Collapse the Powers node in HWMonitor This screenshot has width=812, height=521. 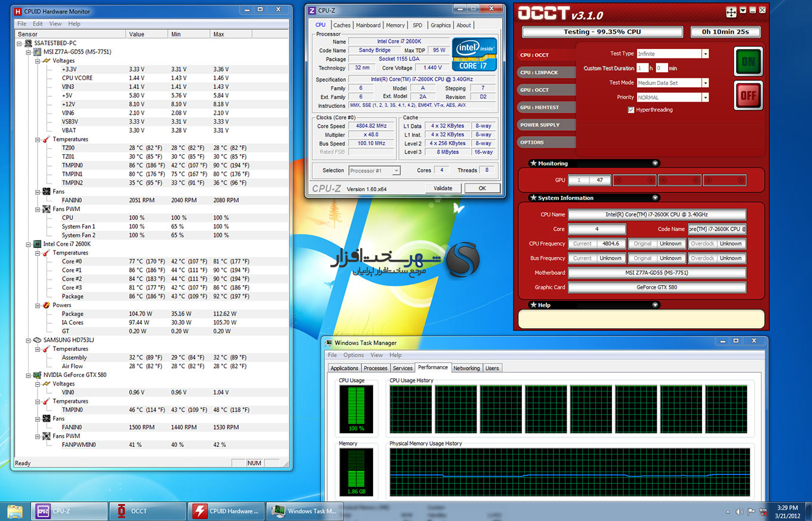[37, 305]
